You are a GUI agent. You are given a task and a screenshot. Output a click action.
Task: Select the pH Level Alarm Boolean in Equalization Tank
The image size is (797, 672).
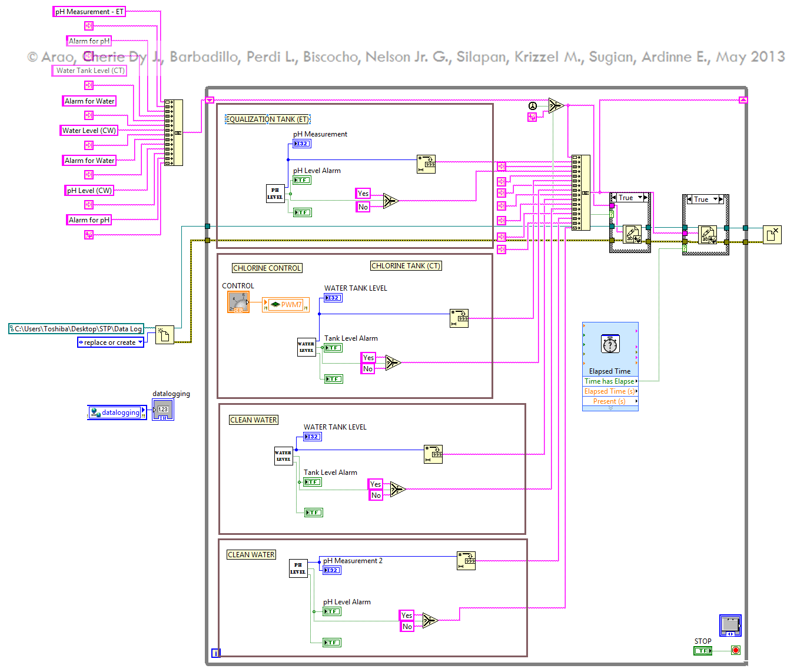click(302, 180)
